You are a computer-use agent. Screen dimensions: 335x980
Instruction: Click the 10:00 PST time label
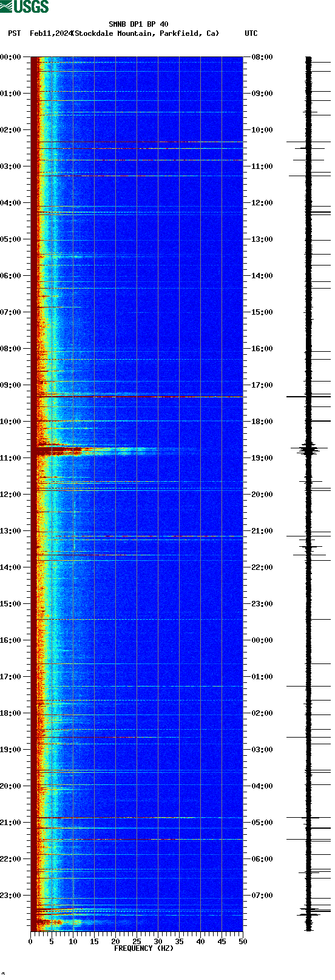point(11,422)
